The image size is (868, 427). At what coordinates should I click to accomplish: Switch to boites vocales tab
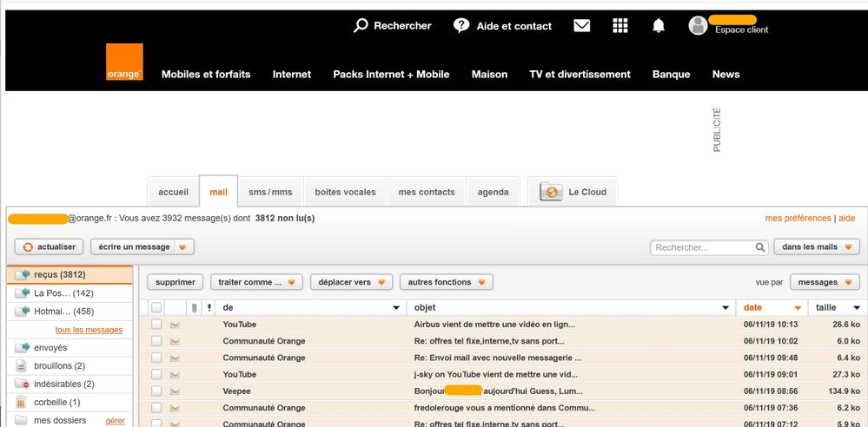pyautogui.click(x=346, y=192)
